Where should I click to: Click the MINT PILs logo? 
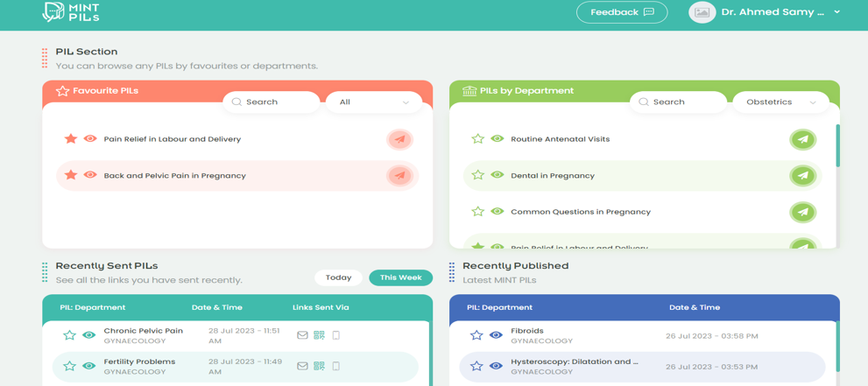(x=71, y=12)
